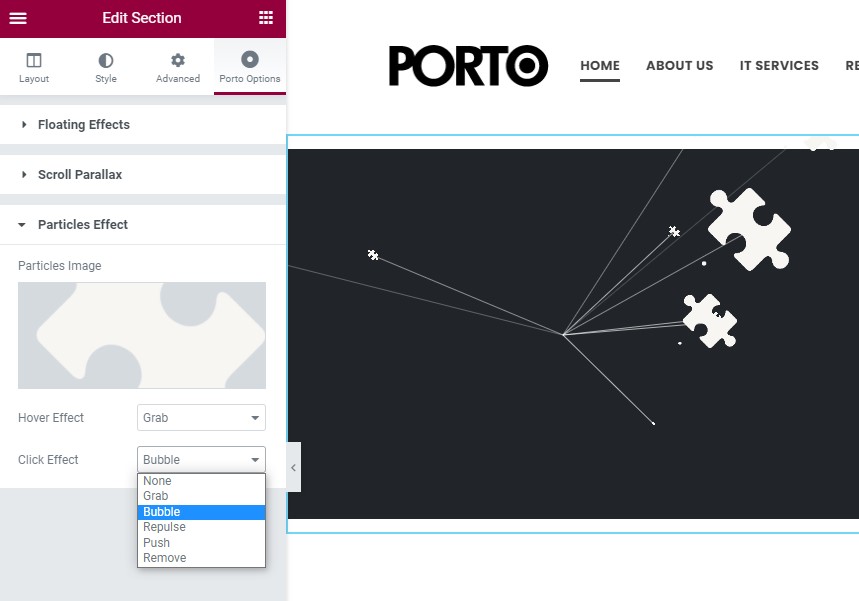Open the ABOUT US nav link
The height and width of the screenshot is (601, 859).
(x=679, y=66)
